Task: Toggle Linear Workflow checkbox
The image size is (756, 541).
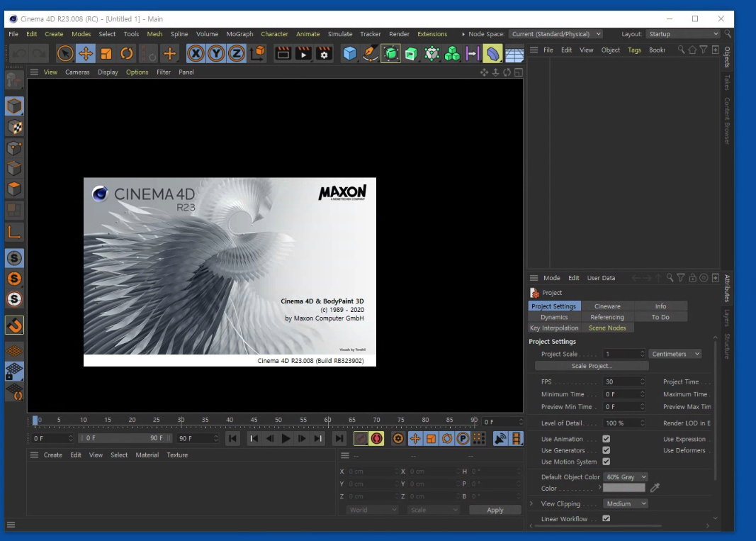Action: [606, 518]
